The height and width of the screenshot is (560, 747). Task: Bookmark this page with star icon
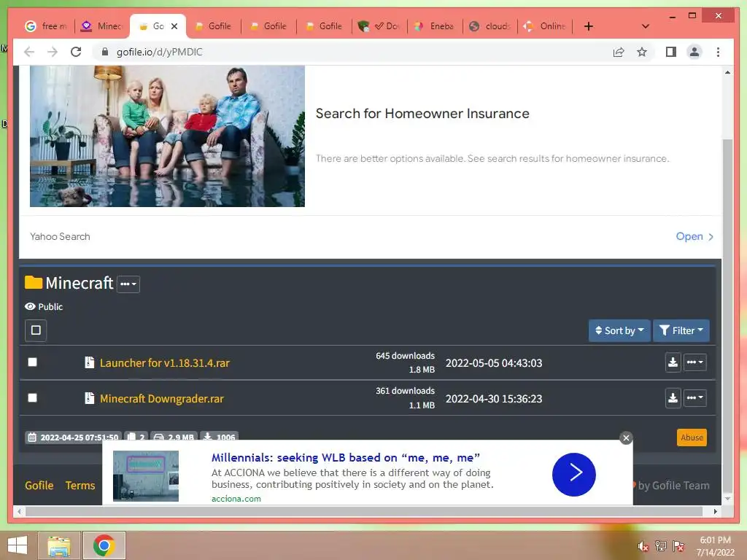[x=642, y=52]
